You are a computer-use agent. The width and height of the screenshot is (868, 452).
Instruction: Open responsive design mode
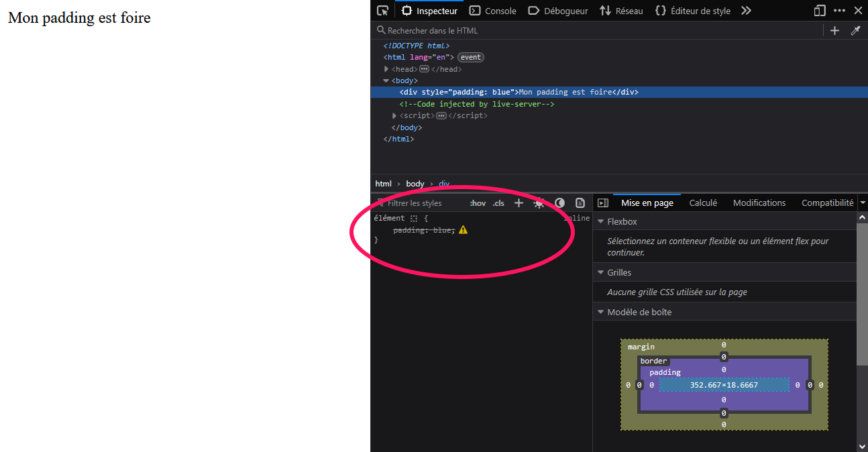(x=819, y=11)
